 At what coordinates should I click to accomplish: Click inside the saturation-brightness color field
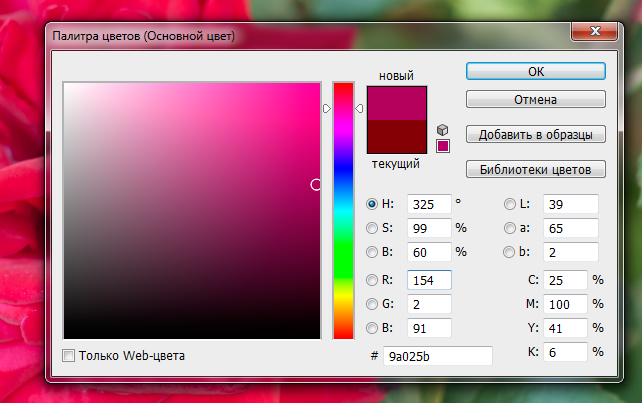pyautogui.click(x=192, y=211)
